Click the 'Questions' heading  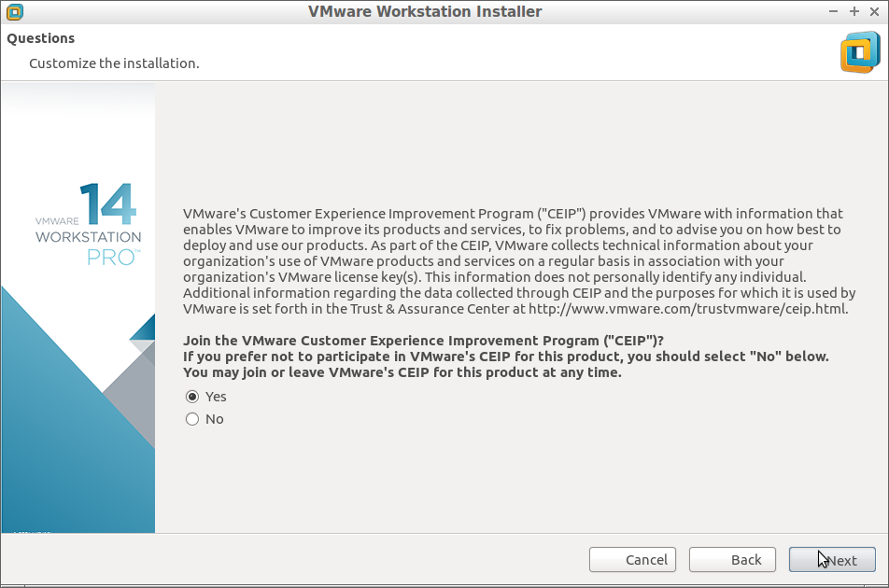(41, 38)
